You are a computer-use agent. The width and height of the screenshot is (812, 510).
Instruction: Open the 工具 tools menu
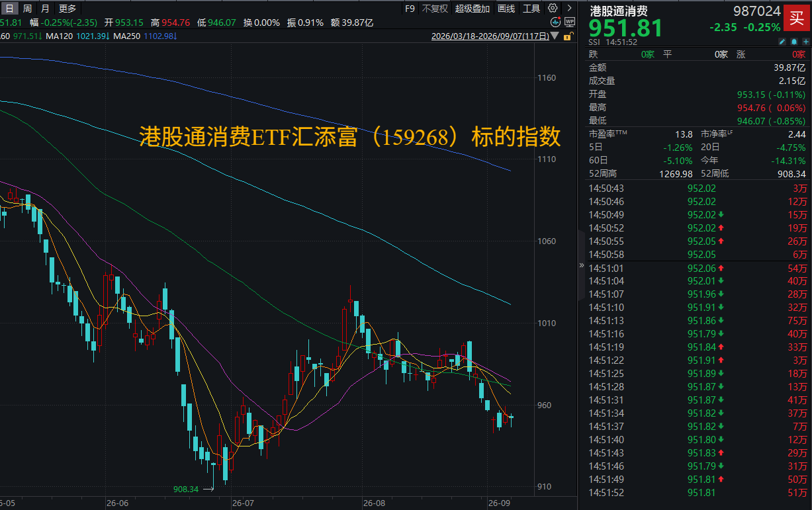[531, 9]
